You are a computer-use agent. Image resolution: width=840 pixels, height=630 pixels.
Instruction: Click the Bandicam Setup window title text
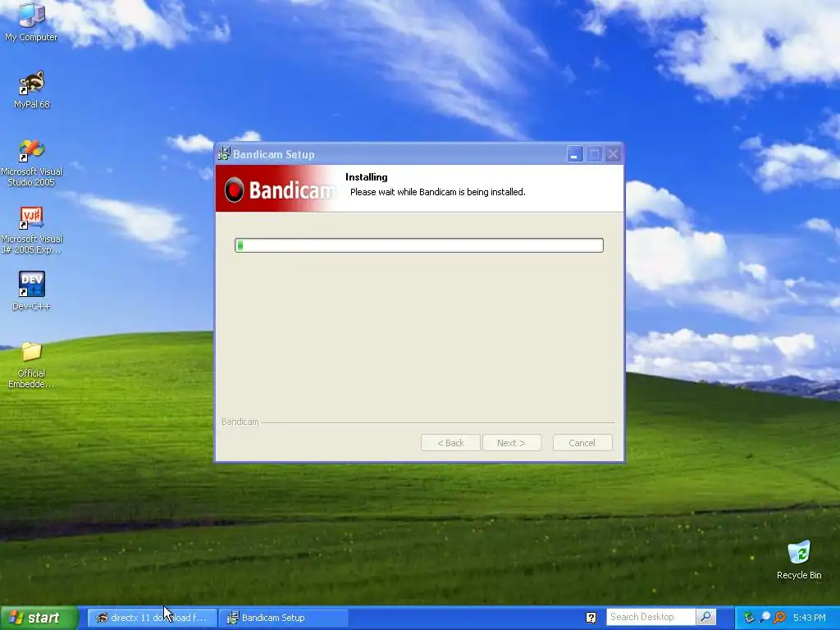pos(274,154)
